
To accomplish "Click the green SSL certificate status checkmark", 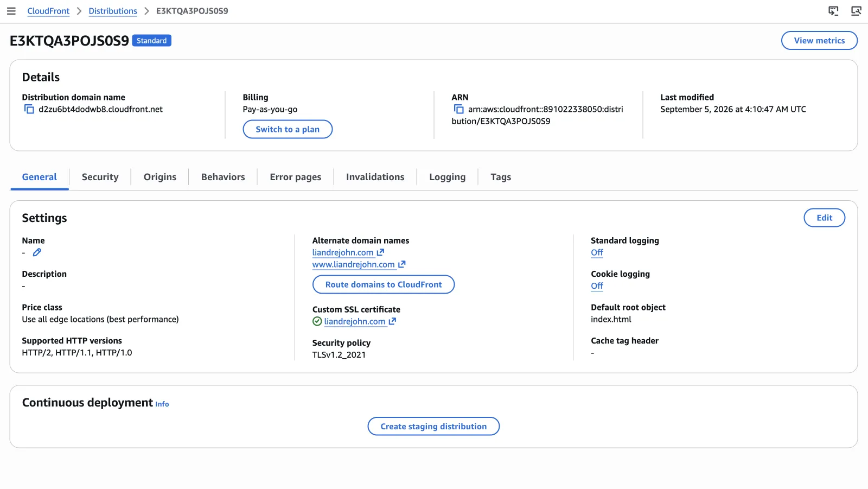I will pos(317,321).
